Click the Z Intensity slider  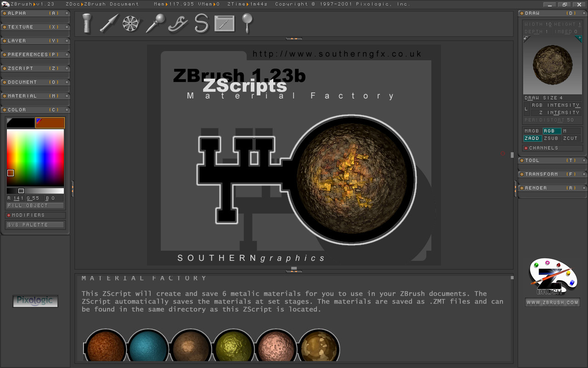(x=556, y=113)
